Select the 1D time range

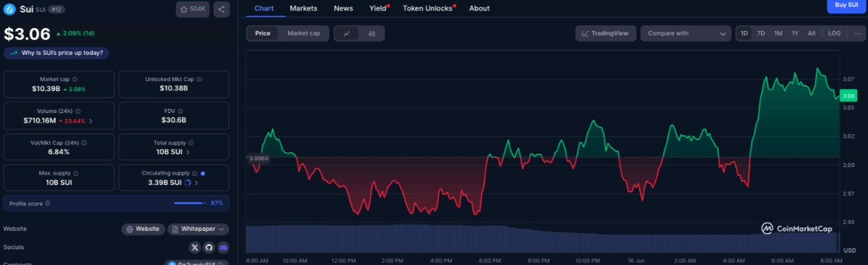coord(745,33)
